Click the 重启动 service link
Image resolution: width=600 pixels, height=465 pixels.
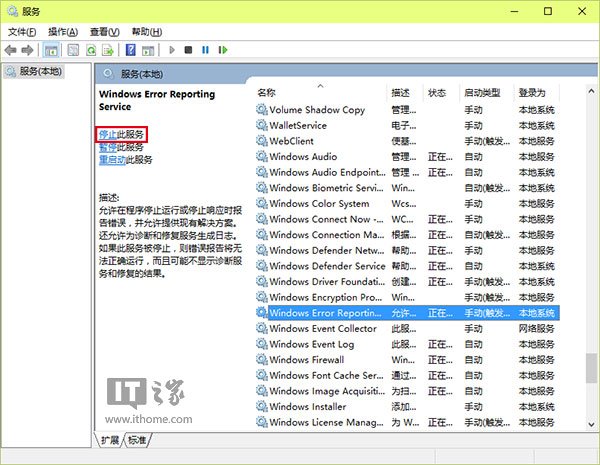click(x=112, y=160)
